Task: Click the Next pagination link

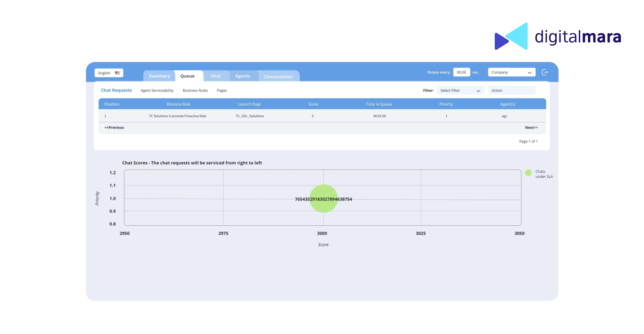Action: 531,128
